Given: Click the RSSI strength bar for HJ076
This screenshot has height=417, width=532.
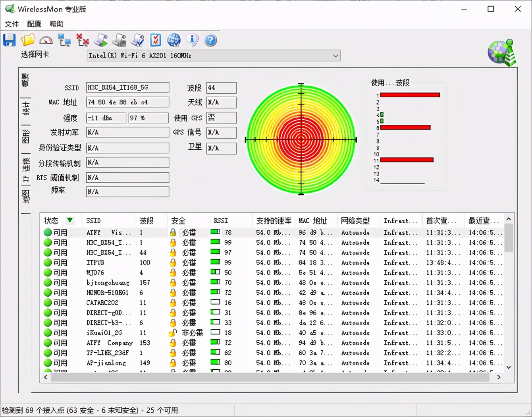Looking at the screenshot, I should (216, 272).
